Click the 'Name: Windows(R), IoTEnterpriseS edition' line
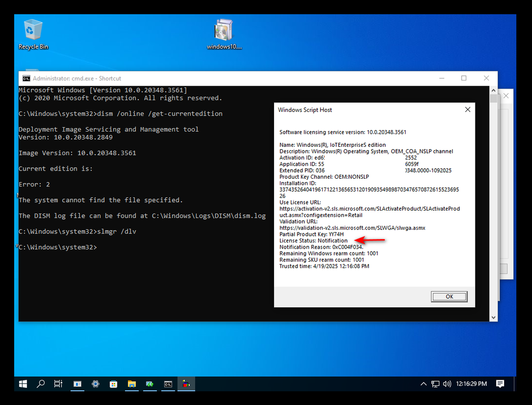Viewport: 532px width, 405px height. point(333,145)
